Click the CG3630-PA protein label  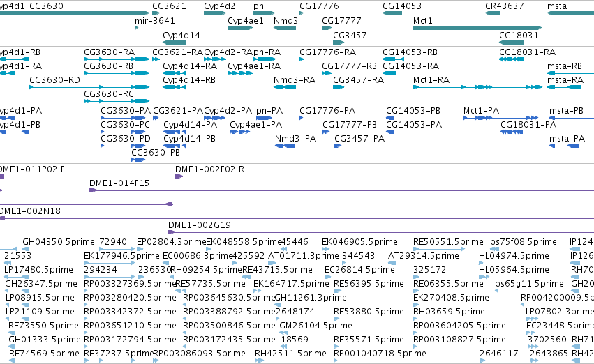tap(126, 110)
